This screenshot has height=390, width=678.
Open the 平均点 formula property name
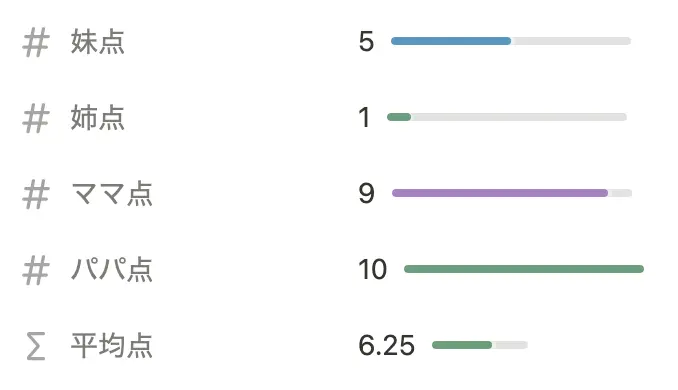click(x=112, y=345)
